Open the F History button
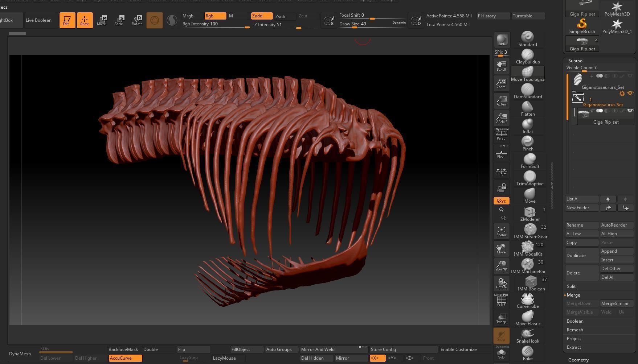The image size is (638, 364). pos(493,16)
